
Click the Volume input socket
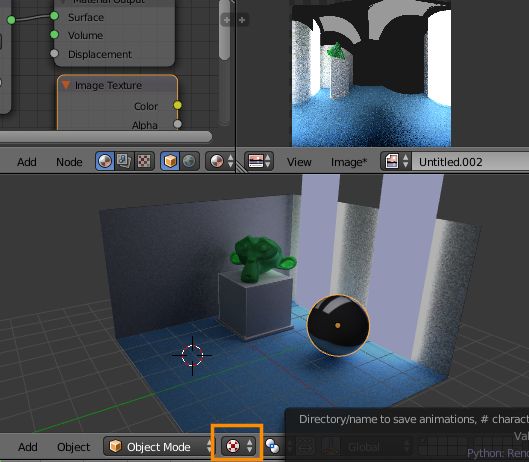[54, 34]
